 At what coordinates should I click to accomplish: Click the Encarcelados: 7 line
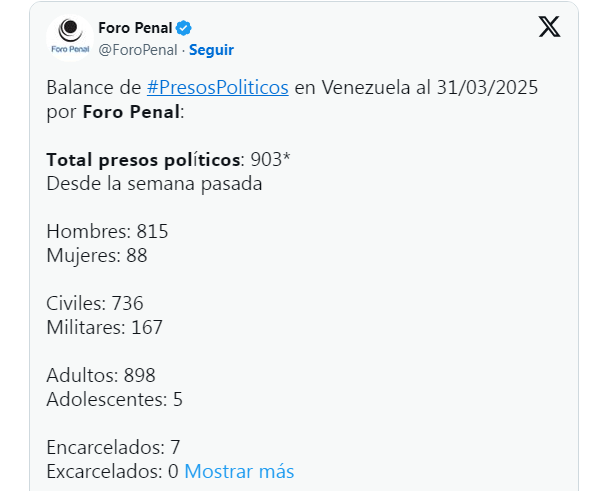(x=113, y=447)
